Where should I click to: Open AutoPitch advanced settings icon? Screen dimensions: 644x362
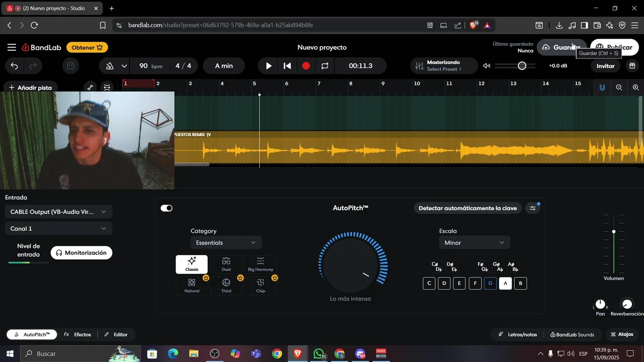click(x=533, y=208)
